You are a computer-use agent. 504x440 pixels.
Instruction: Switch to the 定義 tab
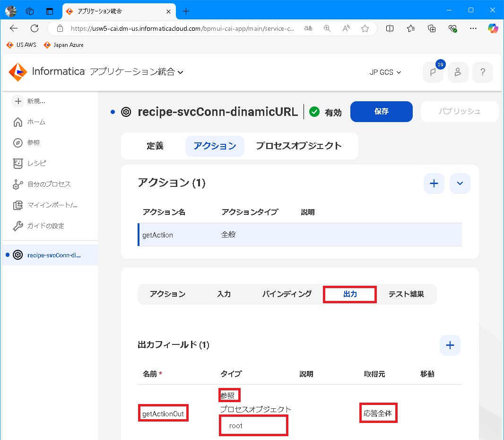coord(155,146)
